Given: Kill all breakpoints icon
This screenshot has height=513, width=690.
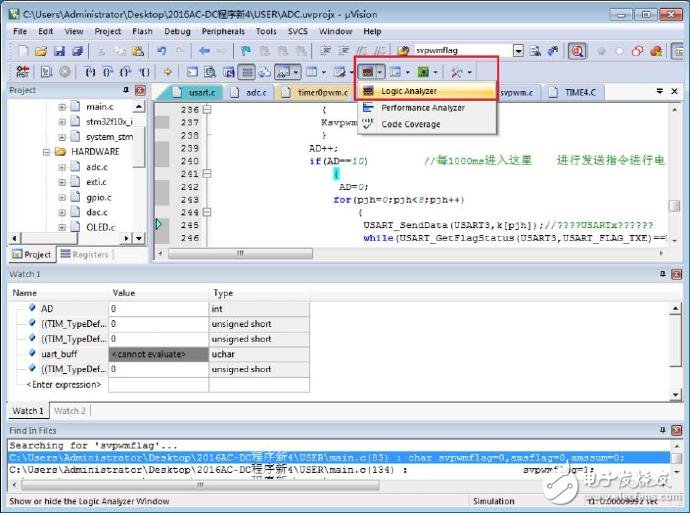Looking at the screenshot, I should point(656,51).
